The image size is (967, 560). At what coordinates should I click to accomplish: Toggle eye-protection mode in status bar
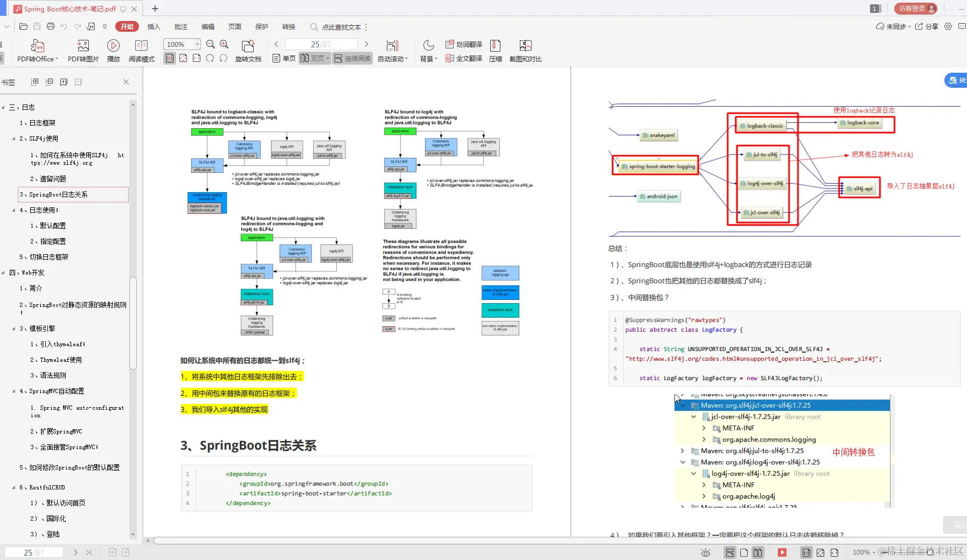click(706, 552)
